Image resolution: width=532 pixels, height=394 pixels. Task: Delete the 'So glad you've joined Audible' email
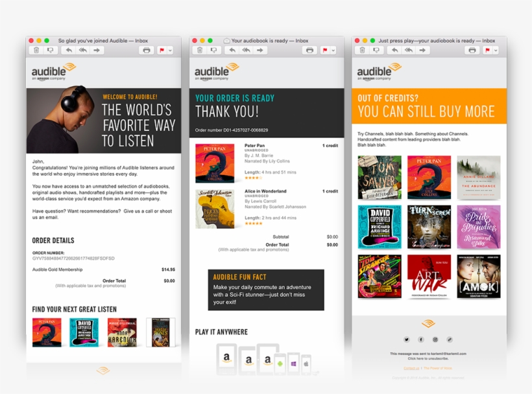tap(36, 50)
